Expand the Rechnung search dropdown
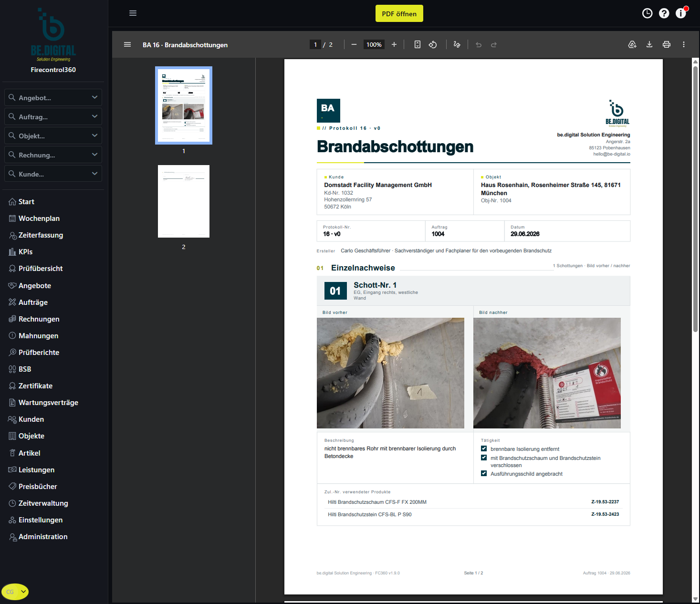 (94, 155)
